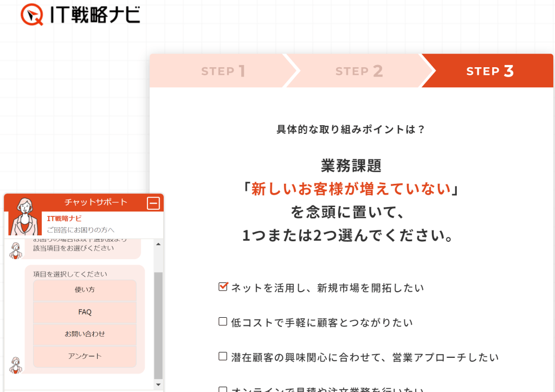This screenshot has height=392, width=555.
Task: Uncheck ネットを活用し、新規市場を開拓したい
Action: 223,287
